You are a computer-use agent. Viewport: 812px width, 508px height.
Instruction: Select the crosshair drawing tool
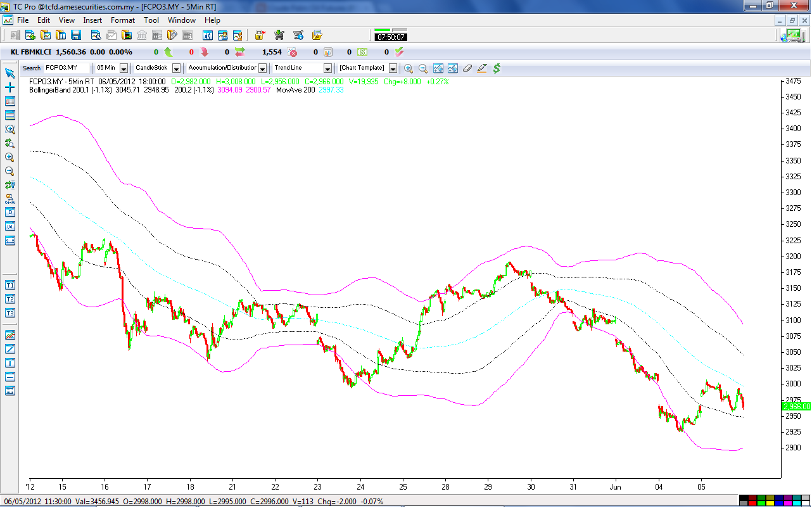(x=9, y=89)
